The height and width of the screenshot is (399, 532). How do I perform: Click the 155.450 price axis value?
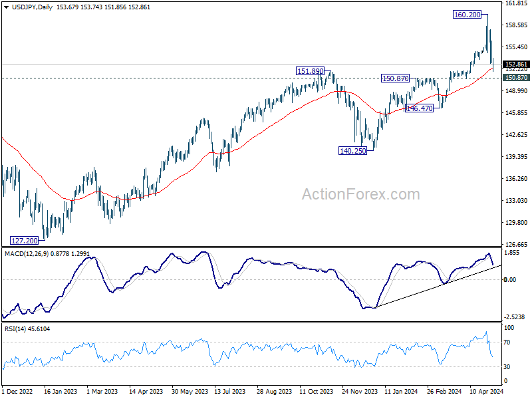tap(517, 47)
